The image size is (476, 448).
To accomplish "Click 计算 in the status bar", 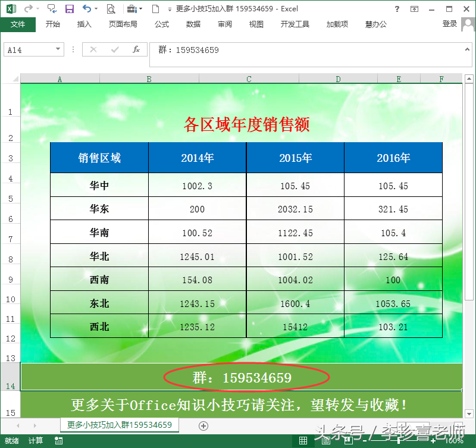I will tap(36, 440).
